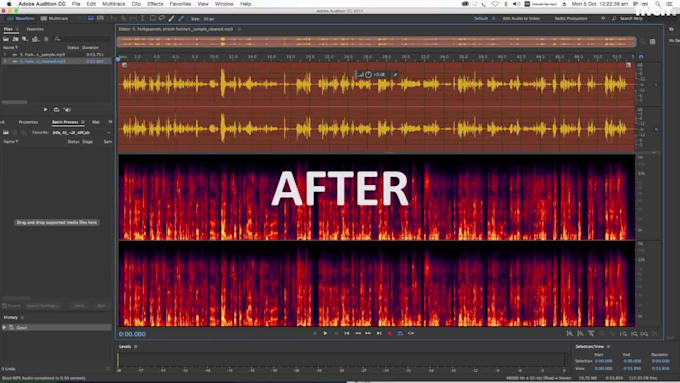The image size is (680, 383).
Task: Open the Apple menu
Action: [x=9, y=4]
